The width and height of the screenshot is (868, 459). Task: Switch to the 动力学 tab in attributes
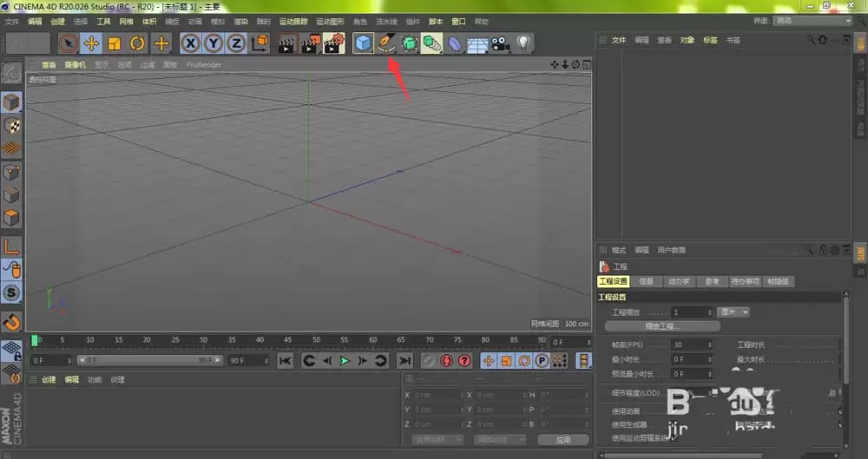pyautogui.click(x=678, y=281)
